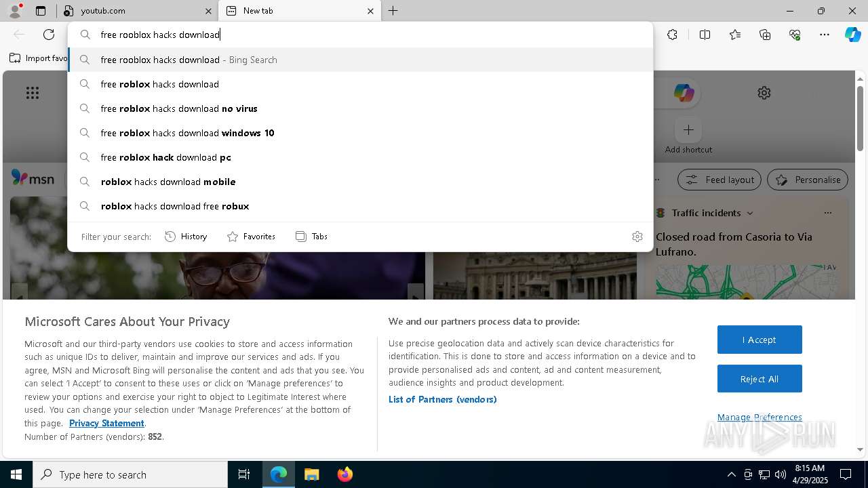The height and width of the screenshot is (488, 868).
Task: Open the Privacy Statement link
Action: [106, 424]
